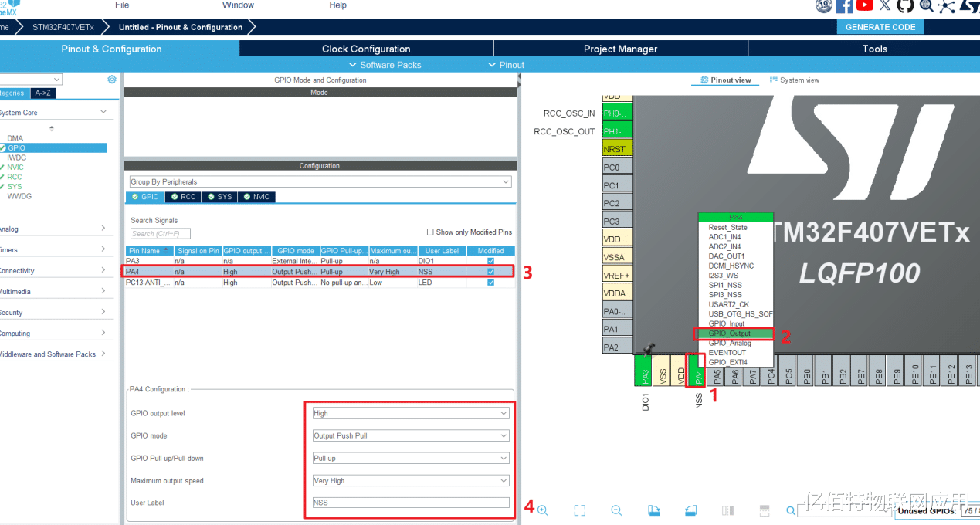Zoom in on the chip pinout view
The width and height of the screenshot is (980, 525).
543,510
